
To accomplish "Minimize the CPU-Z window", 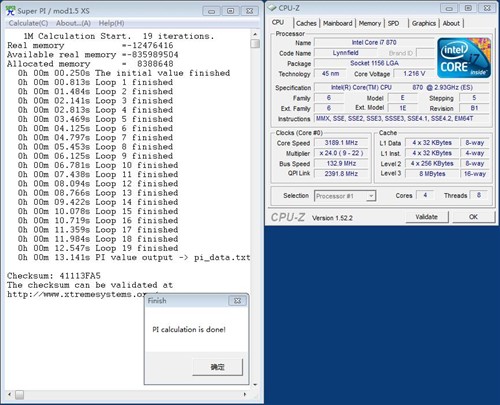I will 449,8.
